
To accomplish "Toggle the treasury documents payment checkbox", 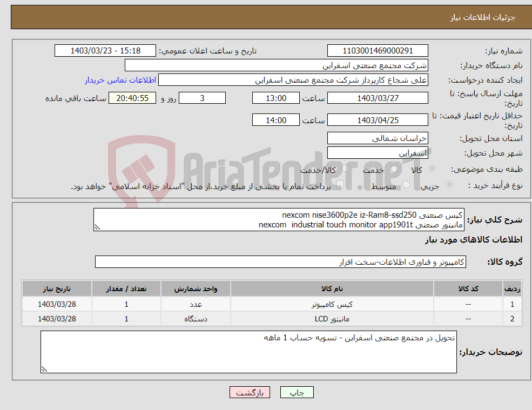I will [x=339, y=185].
